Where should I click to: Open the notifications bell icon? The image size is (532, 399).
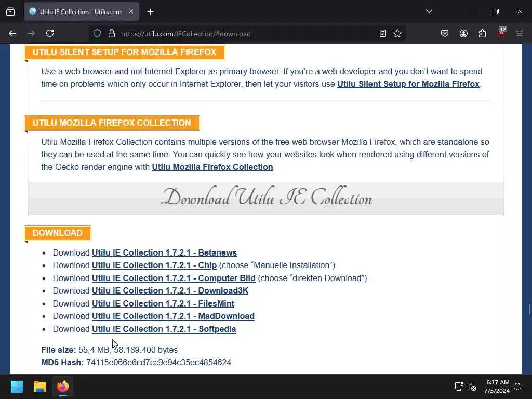click(518, 387)
